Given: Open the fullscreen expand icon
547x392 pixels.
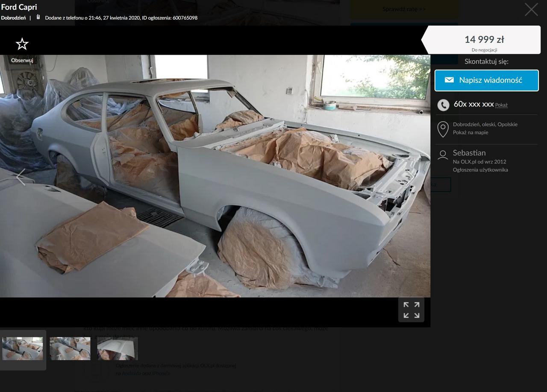Looking at the screenshot, I should coord(412,310).
